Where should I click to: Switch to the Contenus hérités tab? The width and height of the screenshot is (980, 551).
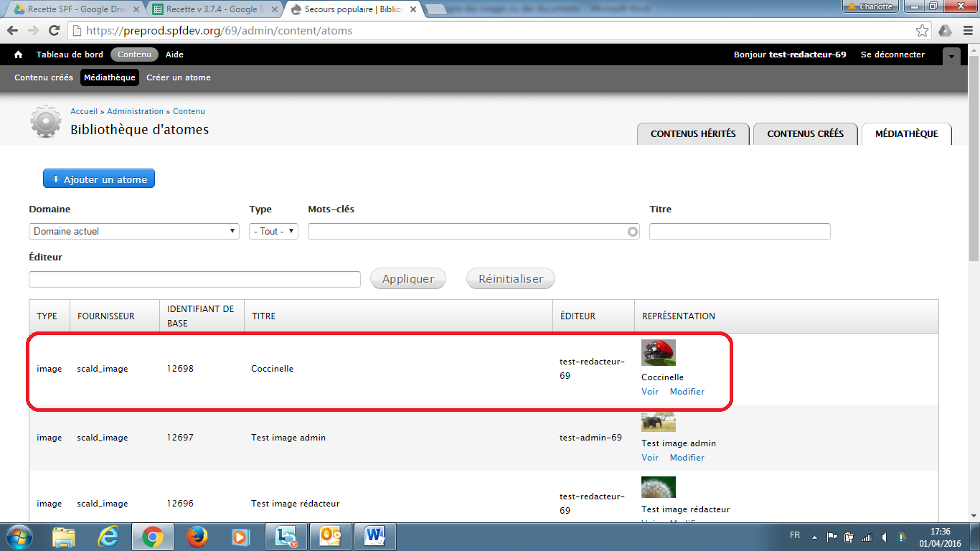click(693, 134)
